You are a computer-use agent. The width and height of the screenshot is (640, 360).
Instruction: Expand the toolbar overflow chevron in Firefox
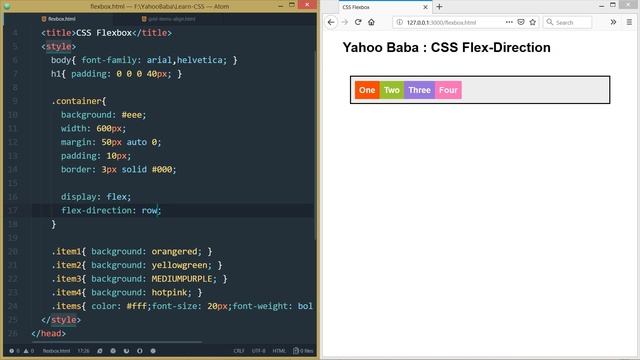point(613,22)
